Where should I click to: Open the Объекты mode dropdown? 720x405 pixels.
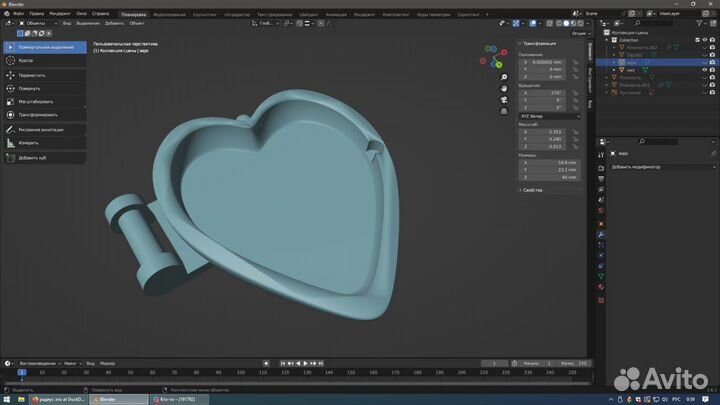(38, 23)
